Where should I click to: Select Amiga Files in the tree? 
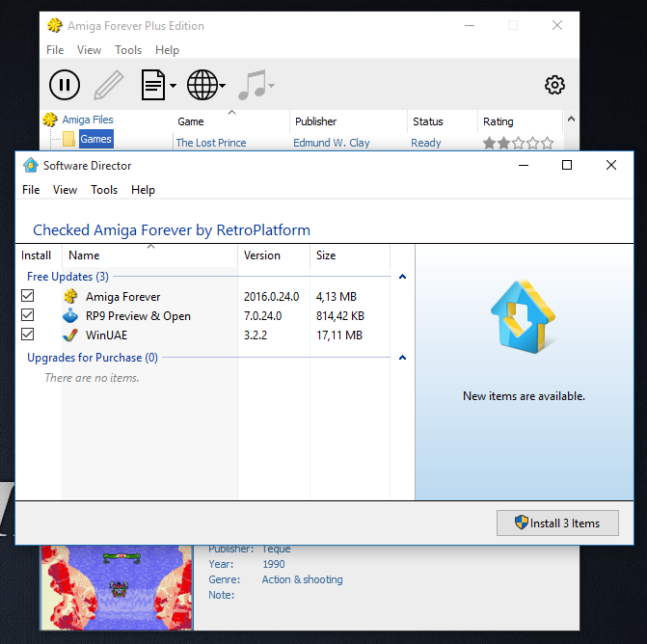click(x=88, y=120)
